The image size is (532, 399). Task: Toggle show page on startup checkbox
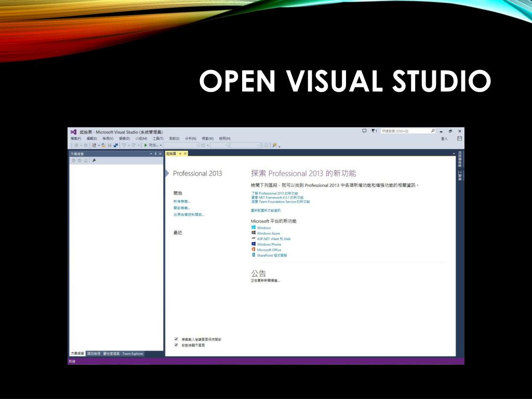(176, 345)
